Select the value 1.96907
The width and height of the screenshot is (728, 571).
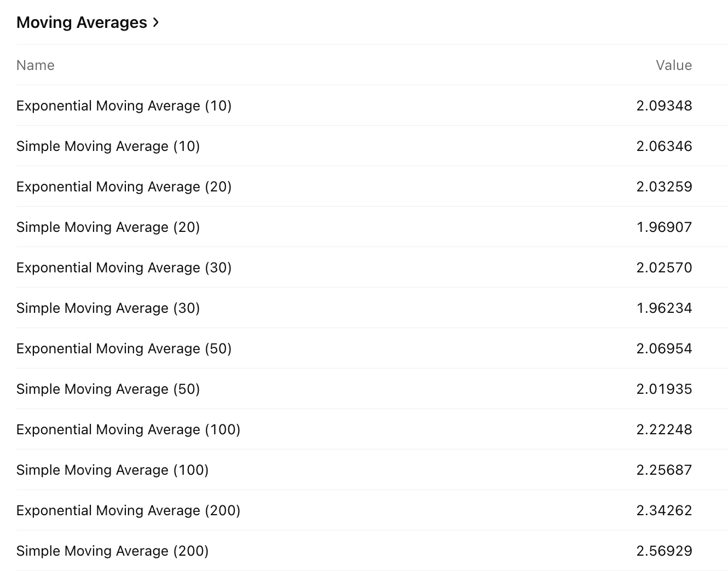point(664,227)
